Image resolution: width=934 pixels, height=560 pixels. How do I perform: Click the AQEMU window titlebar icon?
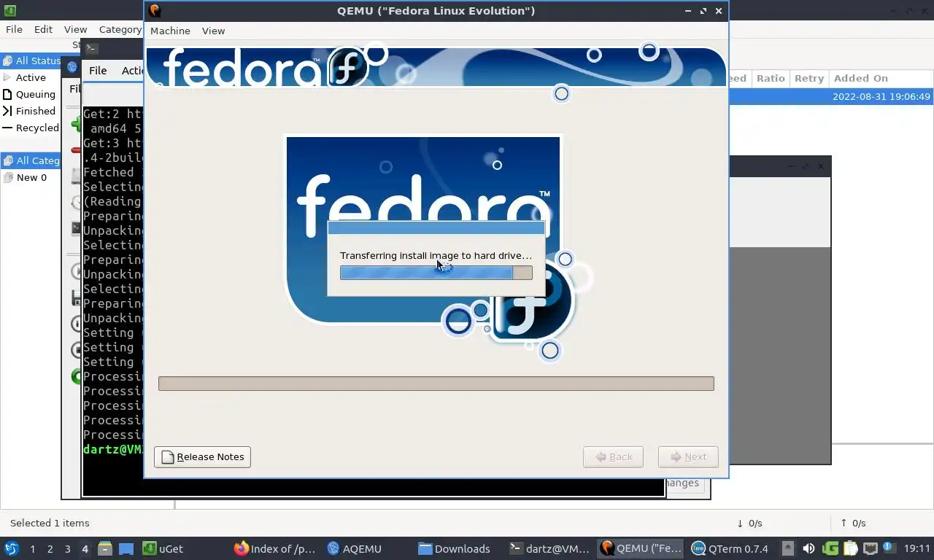[x=72, y=67]
